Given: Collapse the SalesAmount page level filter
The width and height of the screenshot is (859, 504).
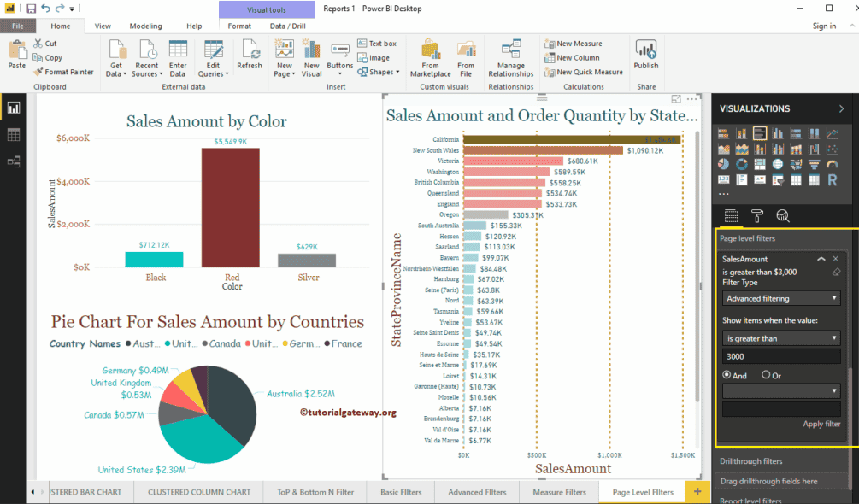Looking at the screenshot, I should (821, 259).
